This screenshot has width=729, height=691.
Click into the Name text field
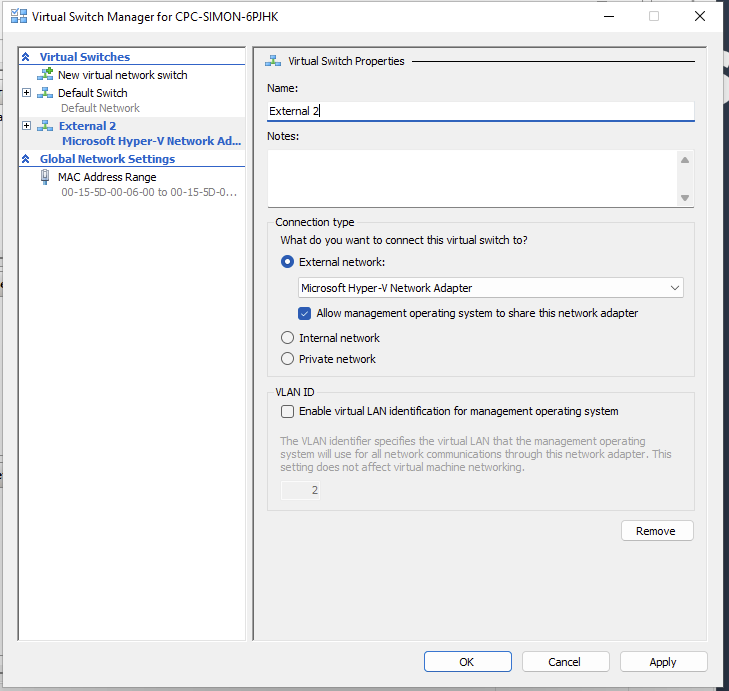(480, 112)
